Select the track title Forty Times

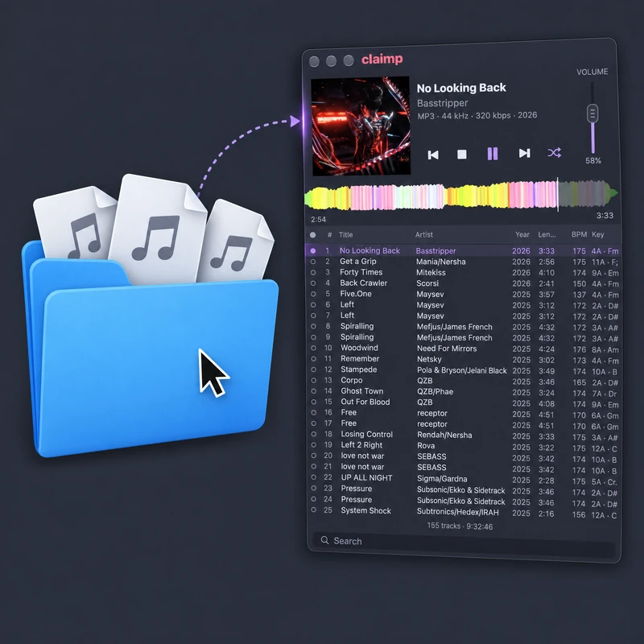point(361,272)
